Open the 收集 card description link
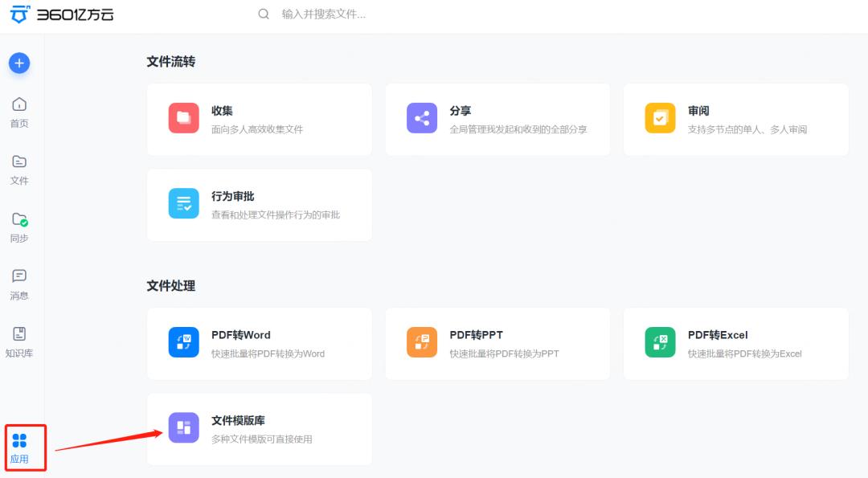The width and height of the screenshot is (868, 478). [256, 129]
